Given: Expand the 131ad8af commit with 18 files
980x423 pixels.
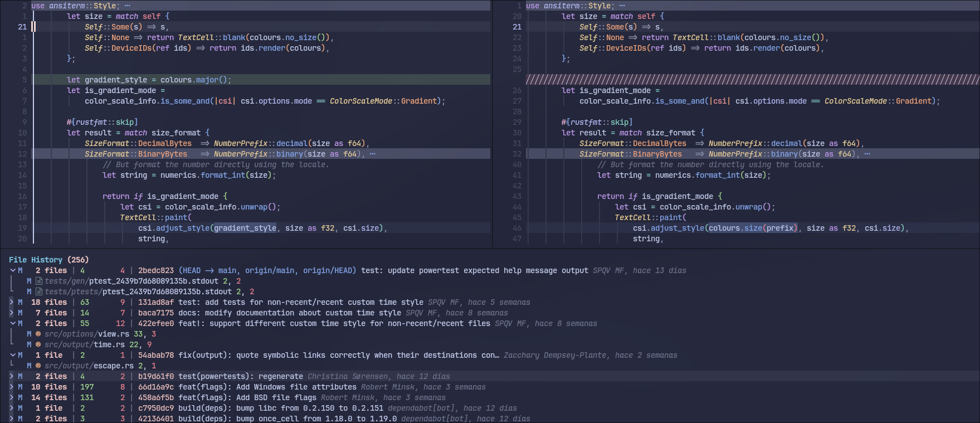Looking at the screenshot, I should click(x=12, y=302).
